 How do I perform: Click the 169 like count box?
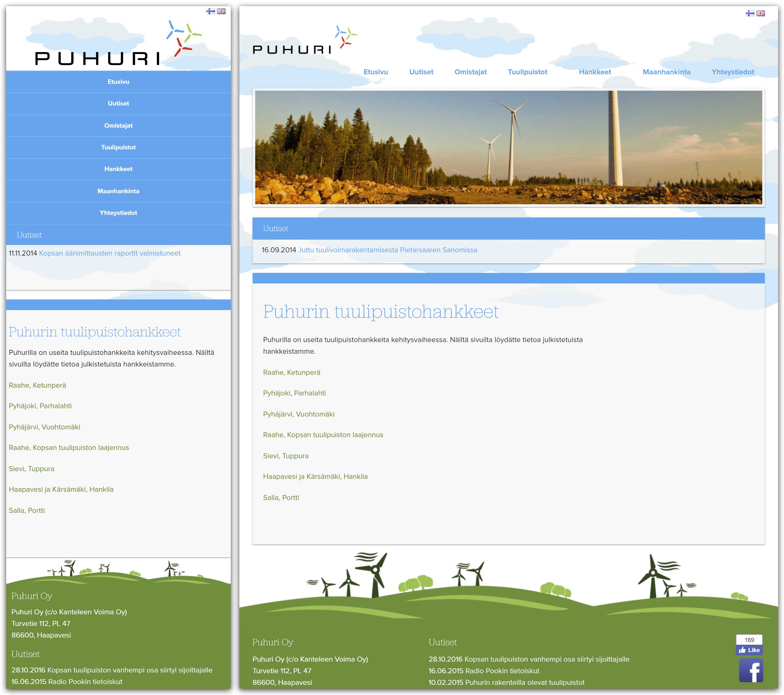click(749, 640)
